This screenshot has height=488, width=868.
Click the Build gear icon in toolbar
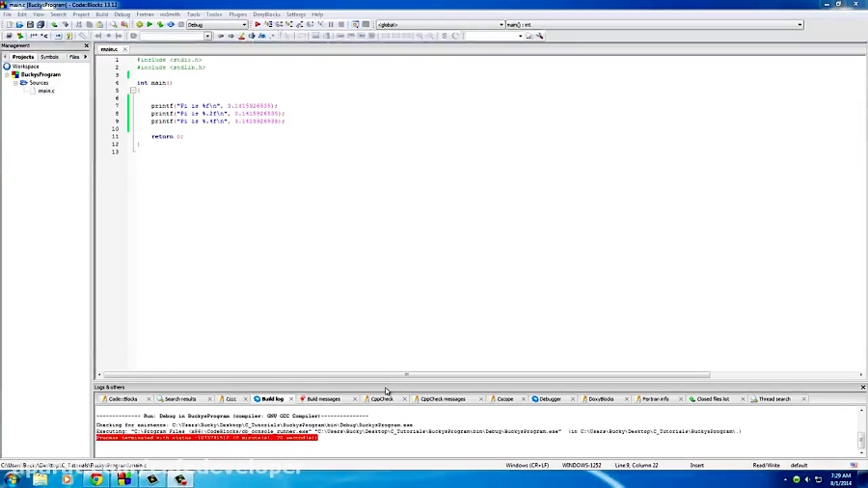pyautogui.click(x=139, y=24)
